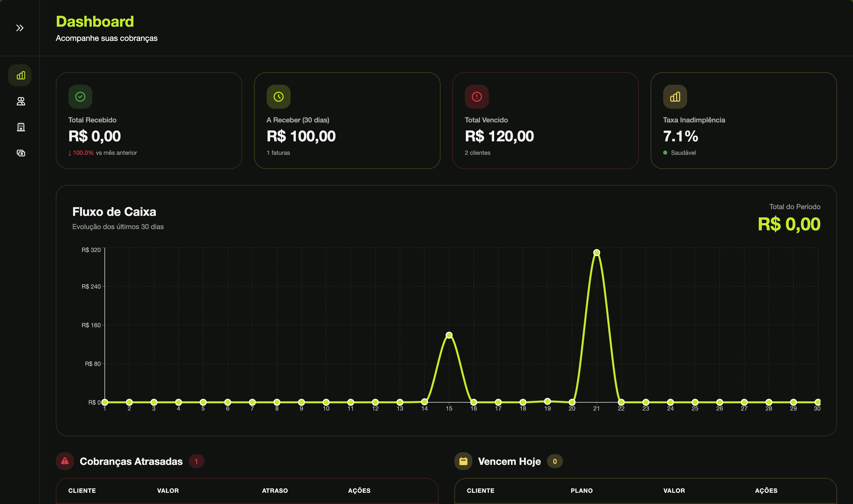Click the clock icon on A Receber card
853x504 pixels.
pos(278,97)
